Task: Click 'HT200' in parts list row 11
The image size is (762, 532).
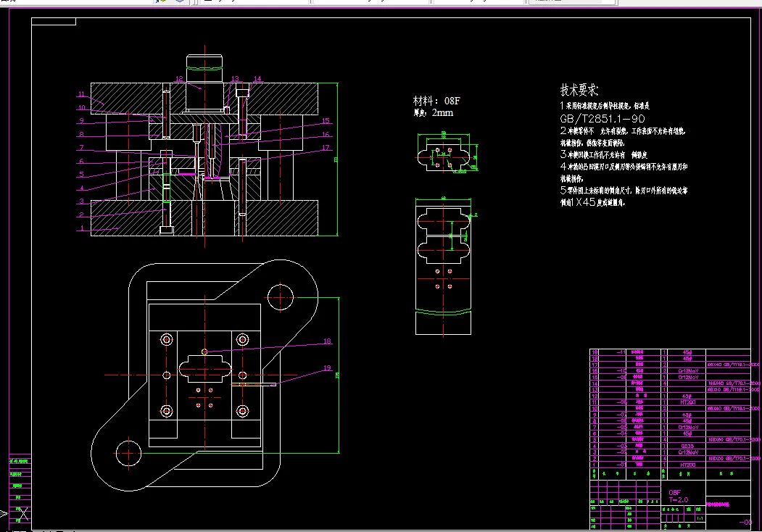Action: tap(687, 402)
